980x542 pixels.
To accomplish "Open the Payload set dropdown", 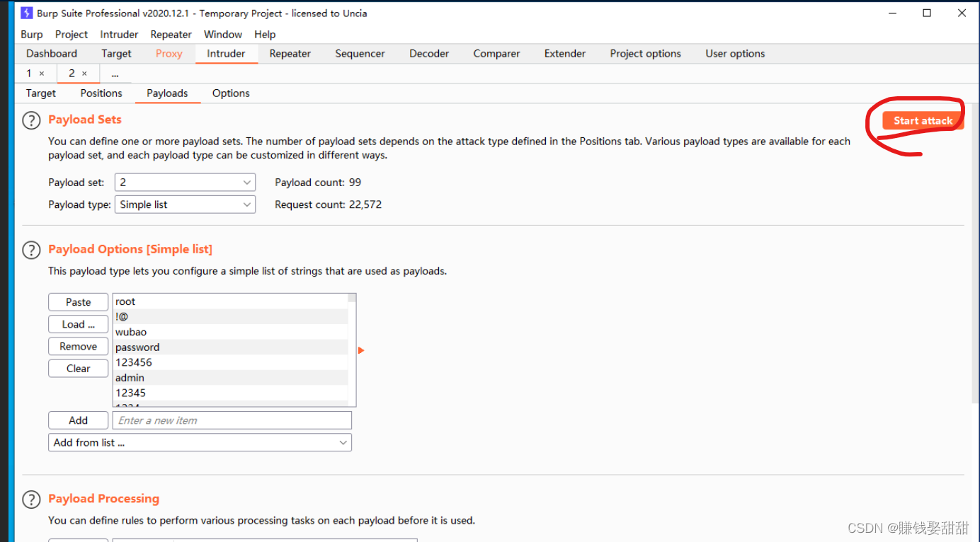I will [x=185, y=183].
